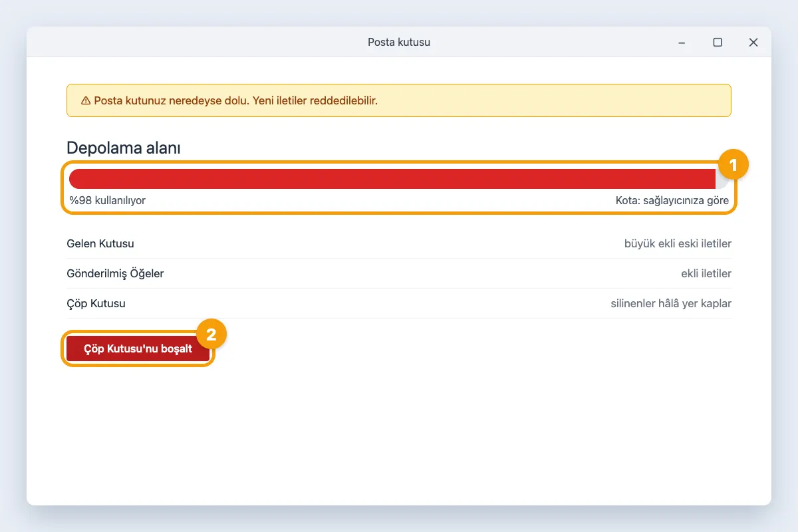Maximize the Posta kutusu window
Viewport: 798px width, 532px height.
click(718, 43)
